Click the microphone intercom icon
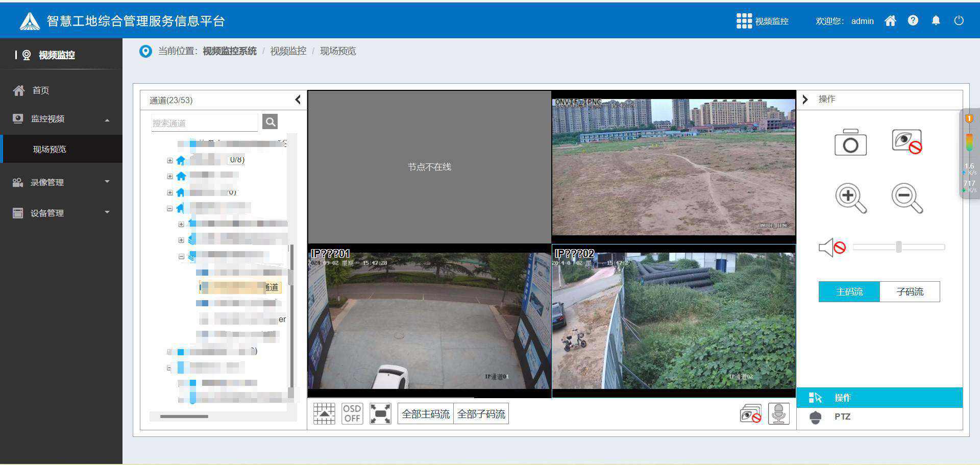The width and height of the screenshot is (980, 465). tap(778, 414)
